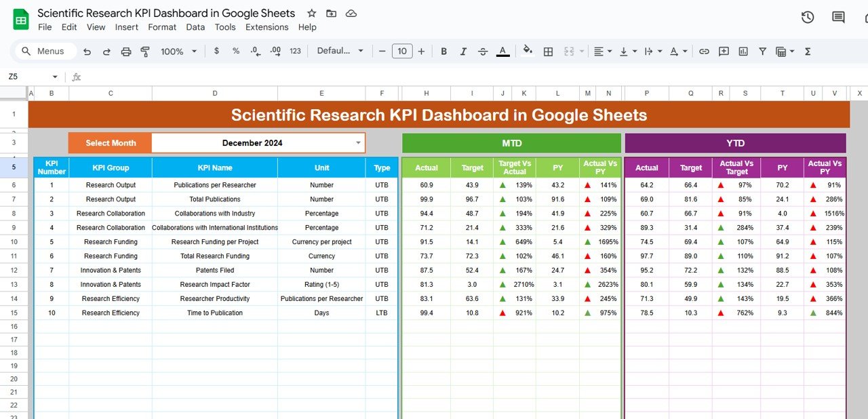Open the text color picker
Image resolution: width=868 pixels, height=419 pixels.
click(502, 51)
